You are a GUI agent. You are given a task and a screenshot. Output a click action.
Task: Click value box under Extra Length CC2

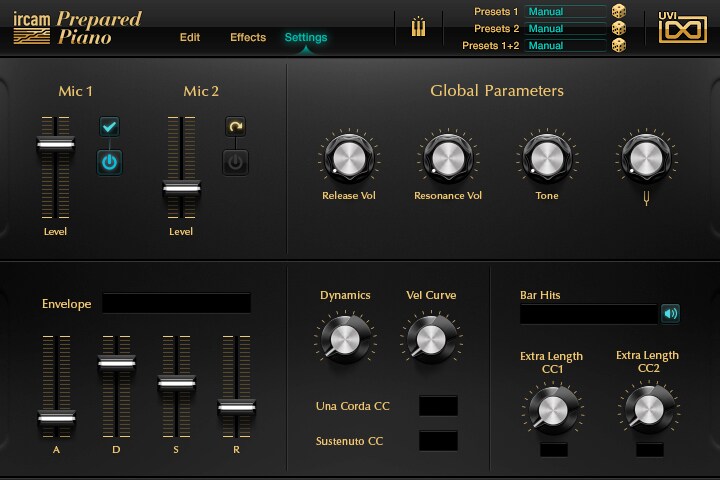pos(649,449)
